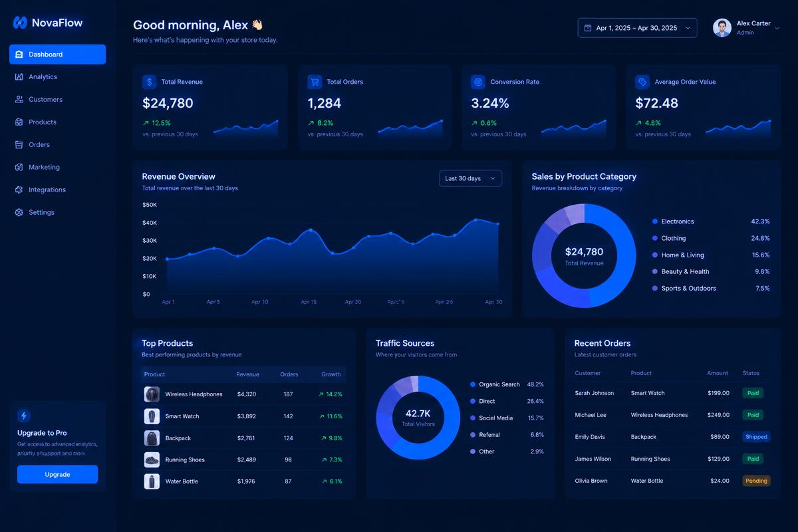The width and height of the screenshot is (798, 532).
Task: Click the Backpack product thumbnail
Action: pos(152,438)
